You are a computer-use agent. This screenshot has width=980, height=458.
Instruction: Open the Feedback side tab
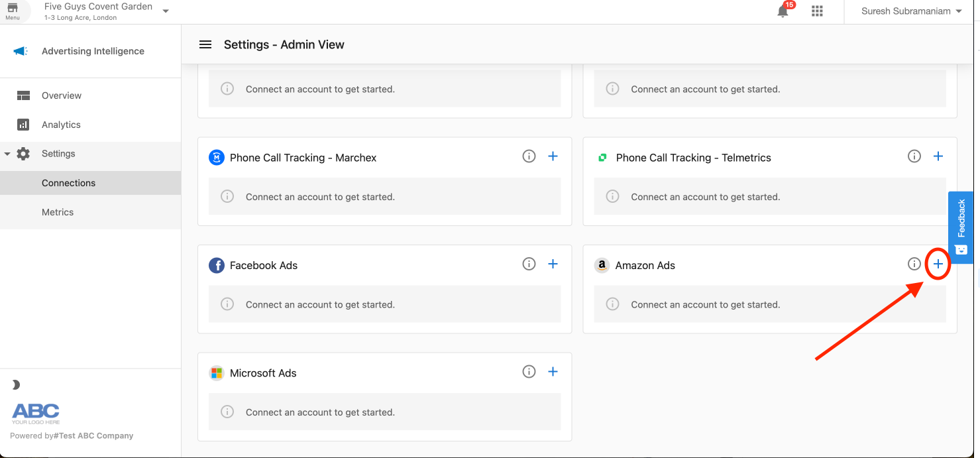point(962,227)
